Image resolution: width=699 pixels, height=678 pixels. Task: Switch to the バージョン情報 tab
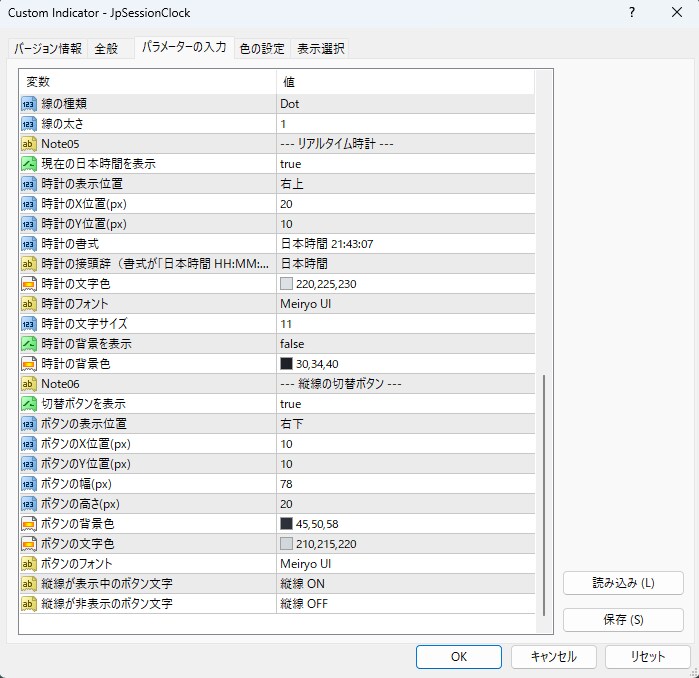(48, 48)
